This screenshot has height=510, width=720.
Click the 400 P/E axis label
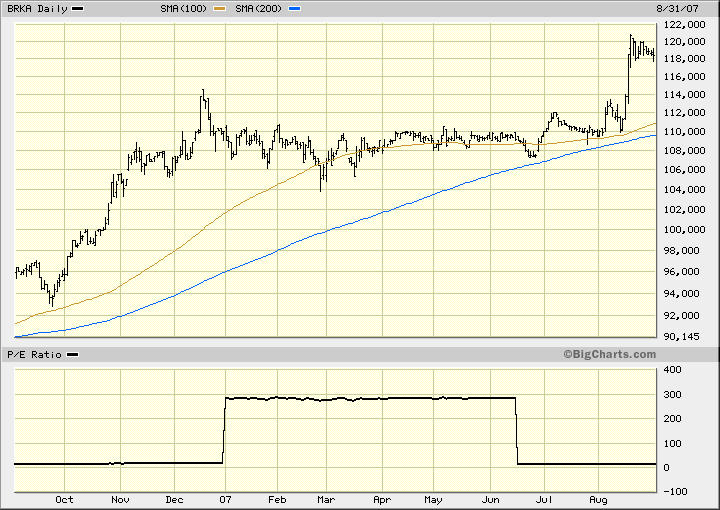(x=673, y=370)
